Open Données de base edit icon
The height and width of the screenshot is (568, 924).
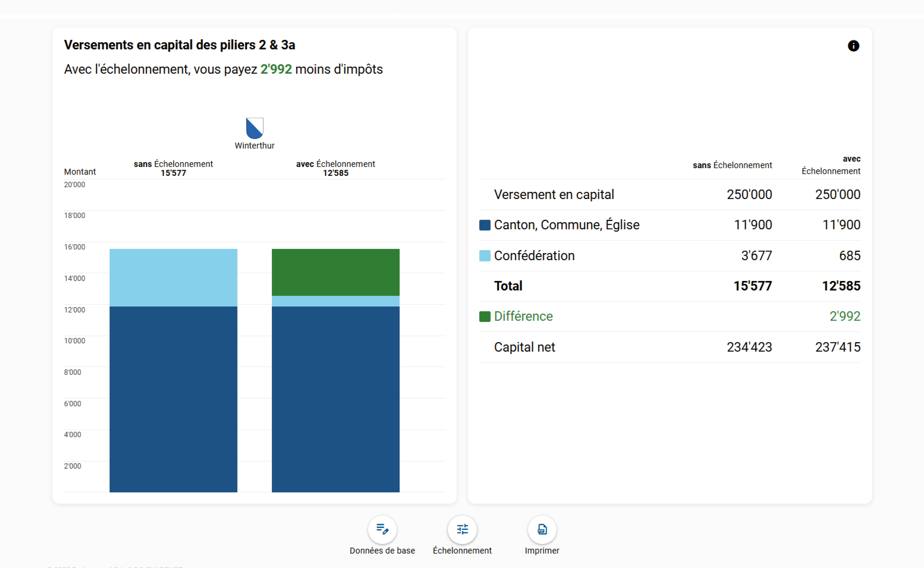pyautogui.click(x=382, y=529)
